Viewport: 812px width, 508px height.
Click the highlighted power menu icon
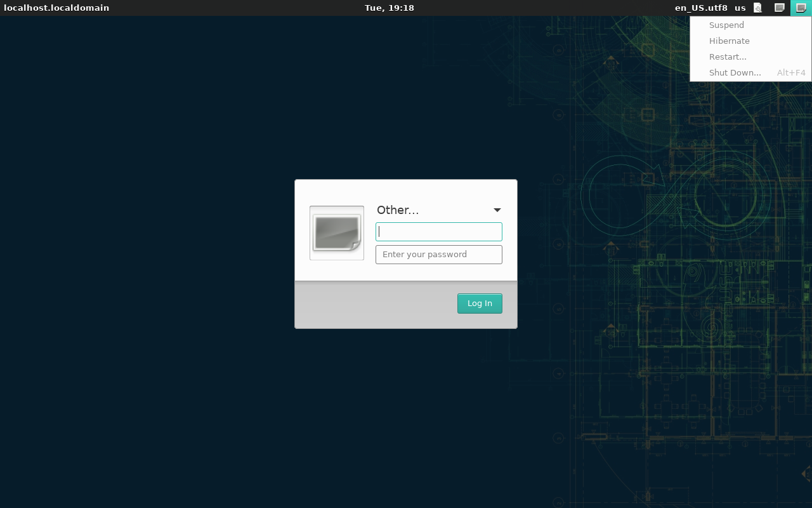point(801,8)
